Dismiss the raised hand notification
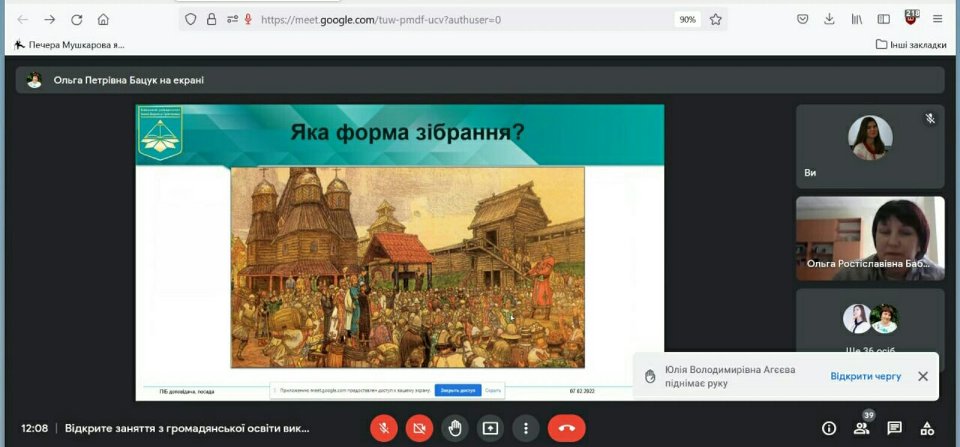The height and width of the screenshot is (447, 960). pyautogui.click(x=922, y=376)
